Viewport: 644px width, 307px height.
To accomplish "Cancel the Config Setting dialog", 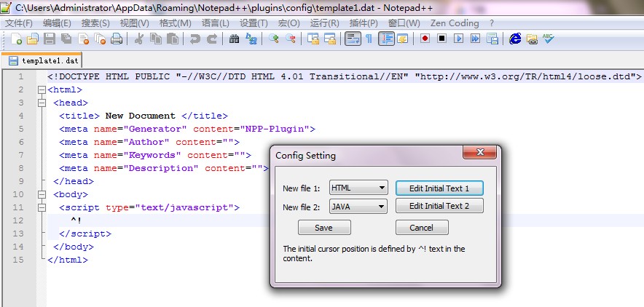I will [422, 228].
